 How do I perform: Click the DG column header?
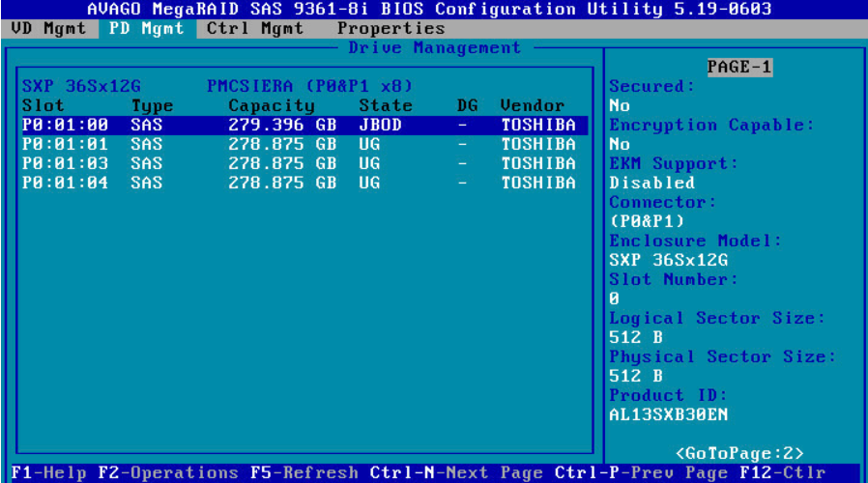tap(467, 105)
